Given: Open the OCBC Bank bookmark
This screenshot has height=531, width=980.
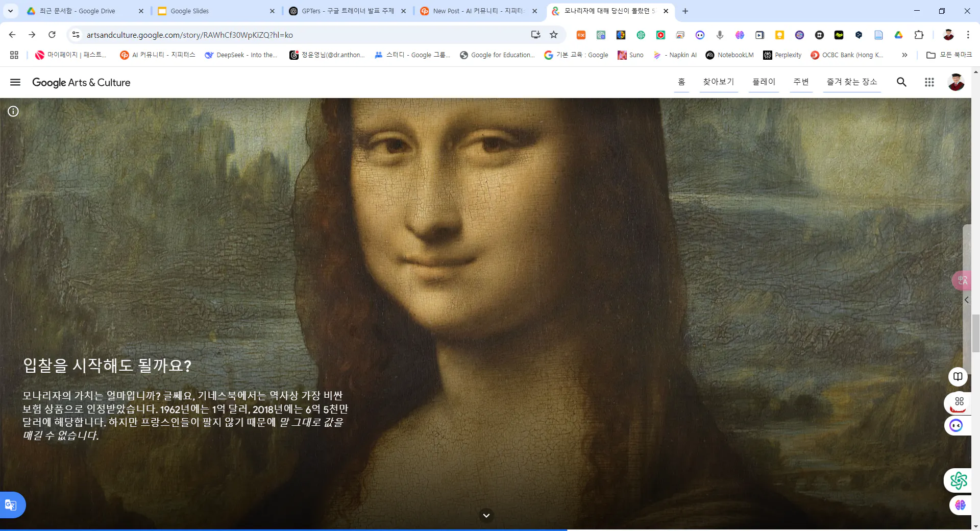Looking at the screenshot, I should [x=847, y=55].
